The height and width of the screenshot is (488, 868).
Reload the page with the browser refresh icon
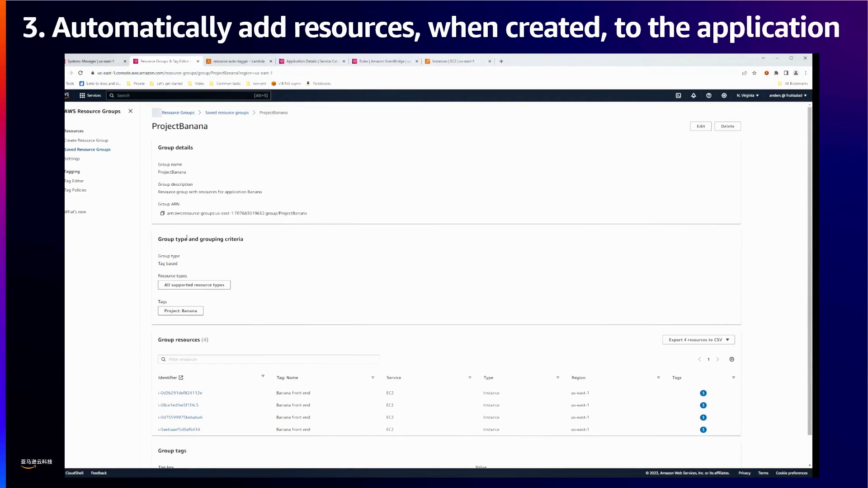click(80, 73)
